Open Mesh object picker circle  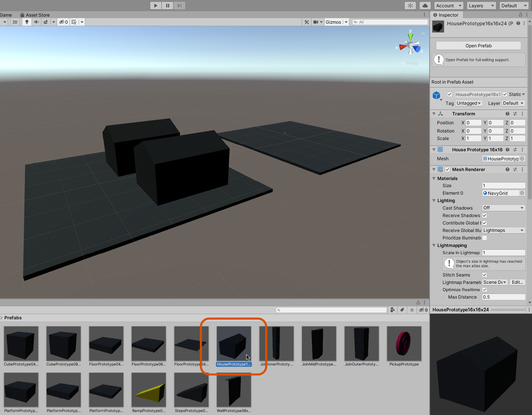[522, 158]
